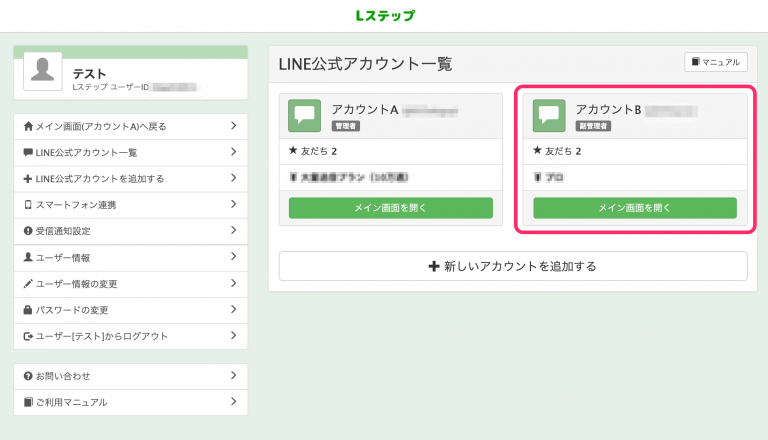Click the 管理者 badge on アカウントA

click(346, 126)
